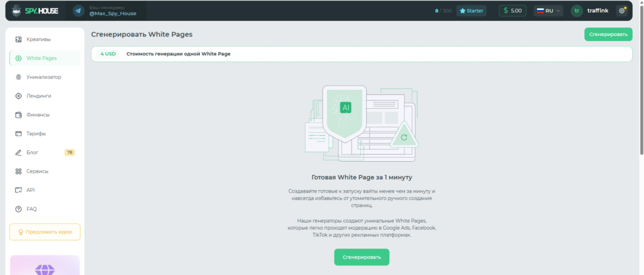
Task: Click Стоимость генерации одной White Page text
Action: (x=178, y=54)
